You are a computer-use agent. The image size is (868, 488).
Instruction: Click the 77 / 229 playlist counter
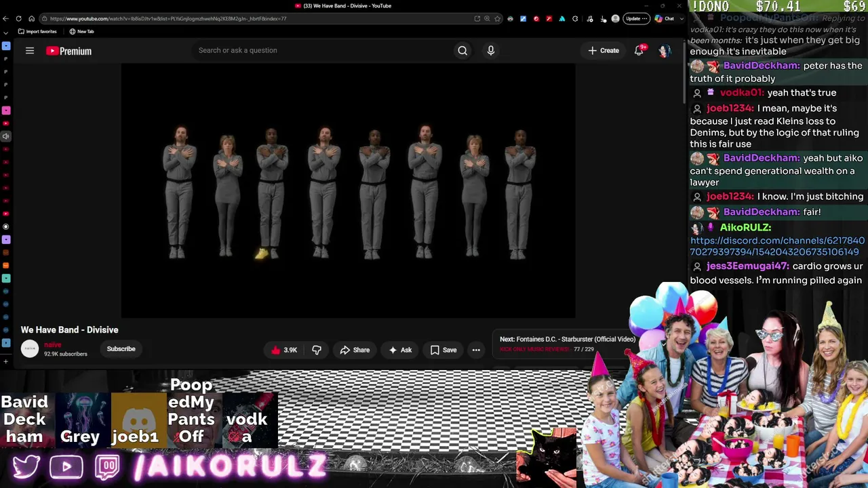pos(584,349)
